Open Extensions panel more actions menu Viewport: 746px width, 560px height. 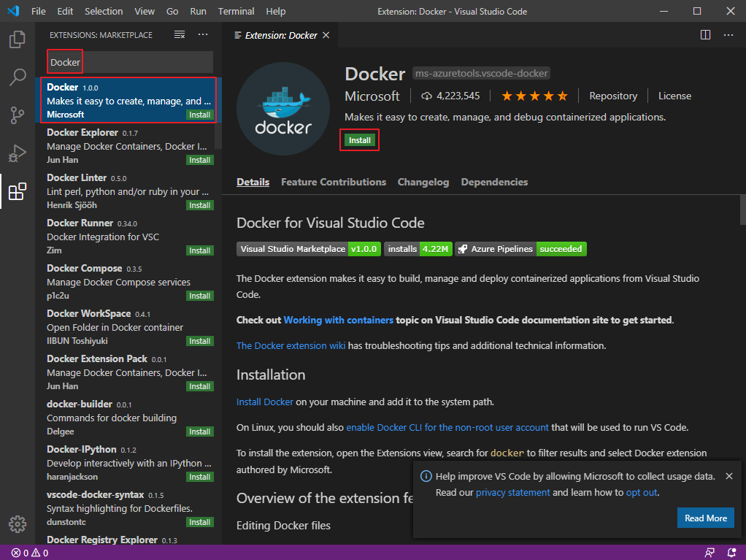[203, 35]
